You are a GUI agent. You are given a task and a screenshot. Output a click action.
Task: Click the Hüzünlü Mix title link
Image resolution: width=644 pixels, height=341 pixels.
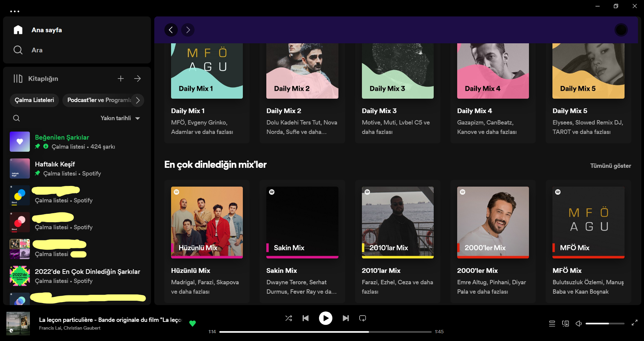[x=191, y=271]
